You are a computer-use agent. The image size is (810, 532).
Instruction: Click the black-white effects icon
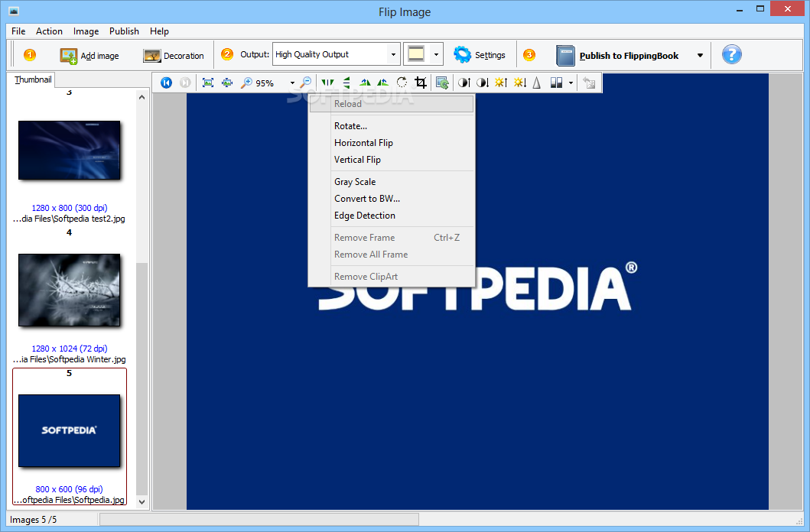point(556,83)
